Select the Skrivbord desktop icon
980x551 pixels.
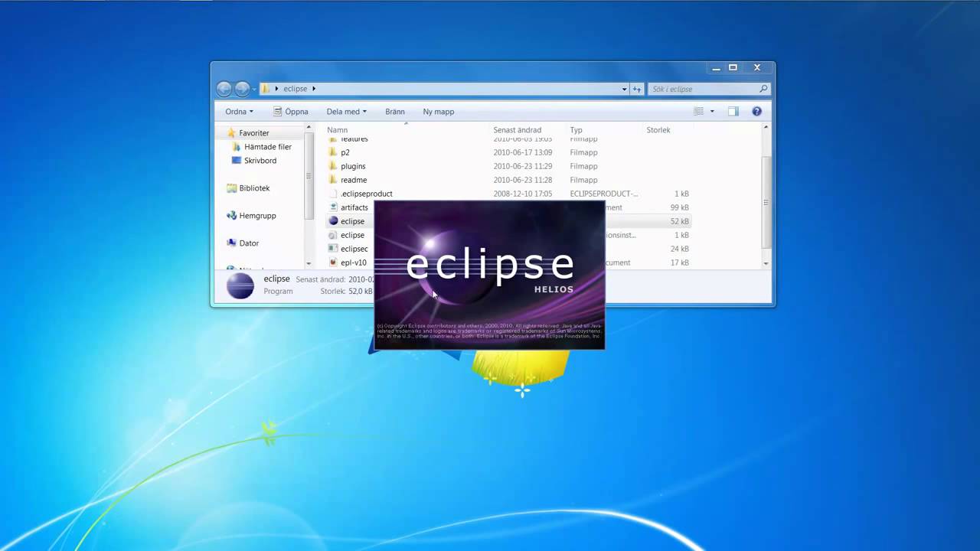(x=237, y=161)
